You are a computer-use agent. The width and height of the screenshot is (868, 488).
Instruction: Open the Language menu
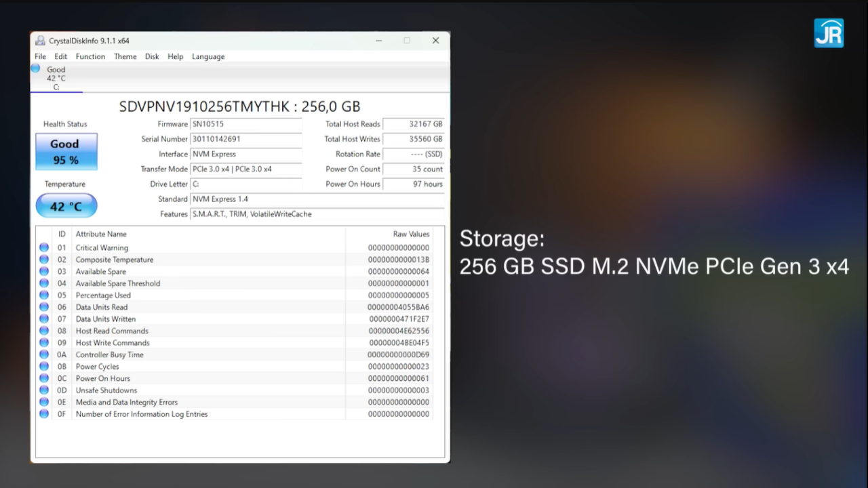tap(208, 56)
